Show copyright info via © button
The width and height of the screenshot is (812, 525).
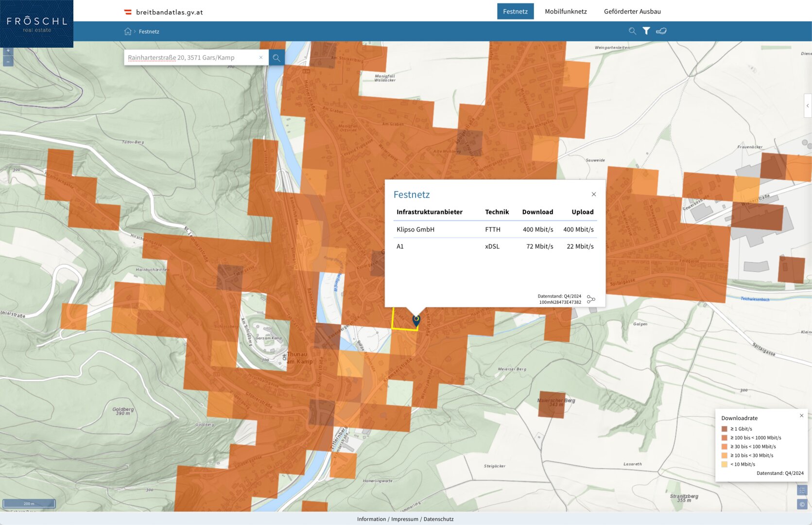[802, 505]
